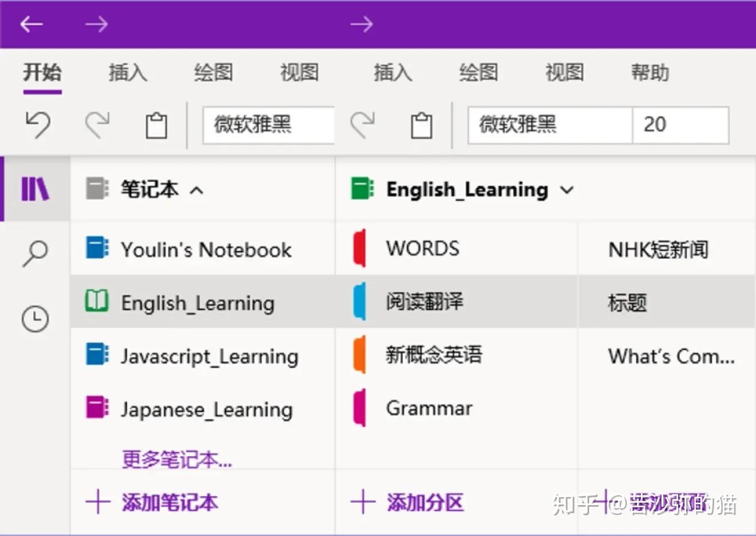Image resolution: width=756 pixels, height=536 pixels.
Task: Click the green English_Learning notebook icon in the header
Action: [x=362, y=188]
